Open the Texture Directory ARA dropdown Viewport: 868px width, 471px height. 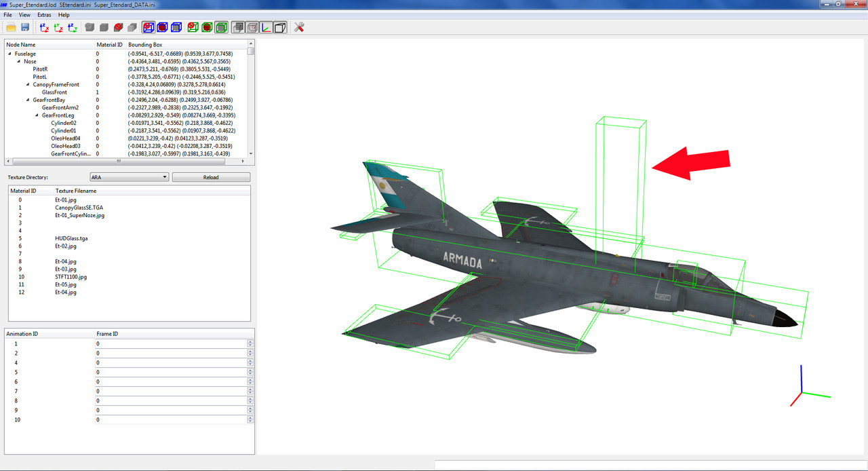pyautogui.click(x=129, y=177)
